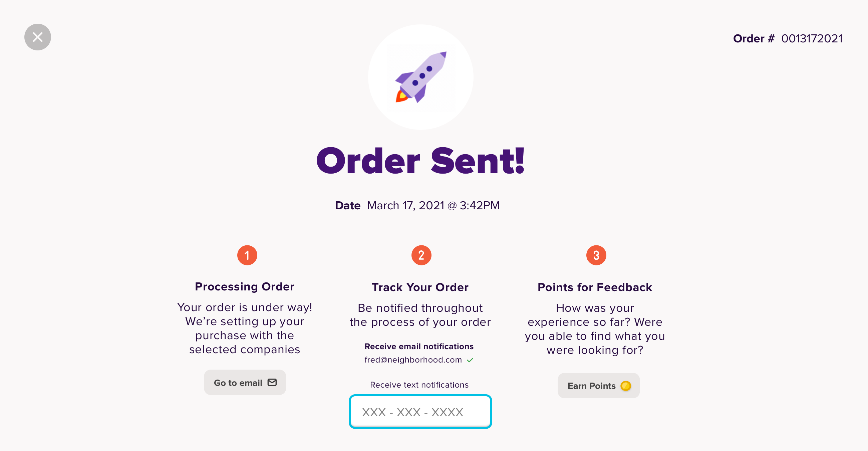Click the Receive email notifications label
868x451 pixels.
click(419, 347)
